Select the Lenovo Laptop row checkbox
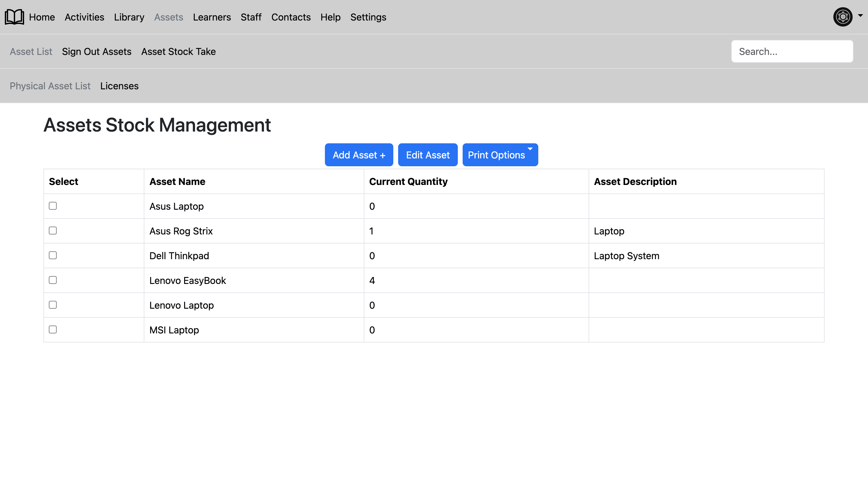868x490 pixels. 52,304
